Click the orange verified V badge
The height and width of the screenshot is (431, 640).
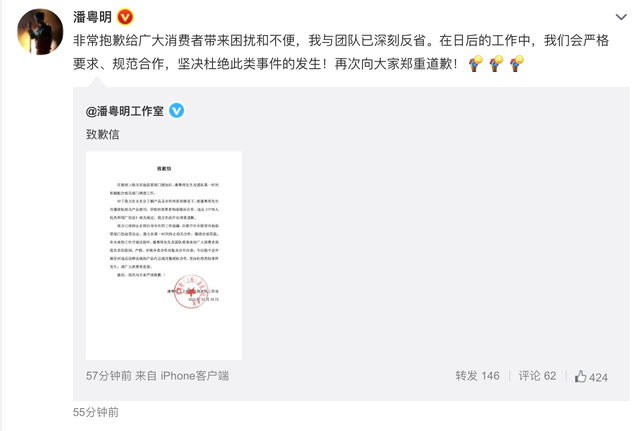tap(125, 17)
